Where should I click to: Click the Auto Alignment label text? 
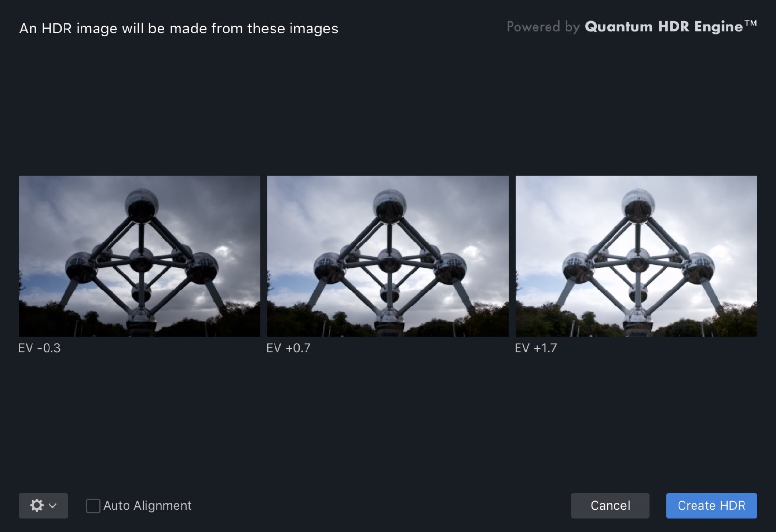pyautogui.click(x=147, y=506)
